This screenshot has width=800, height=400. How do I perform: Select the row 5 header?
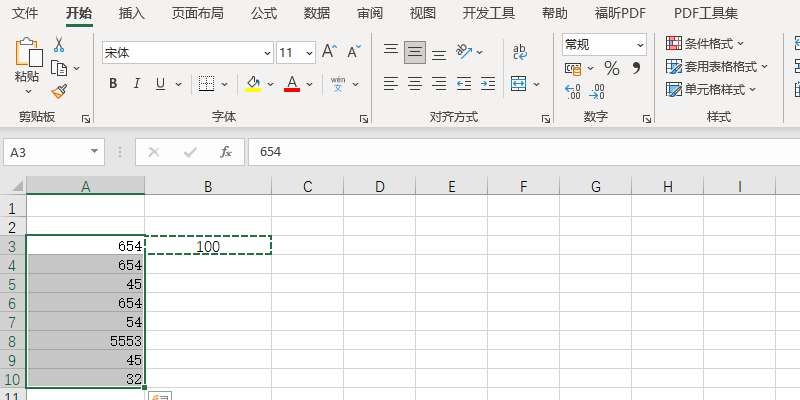(x=13, y=284)
